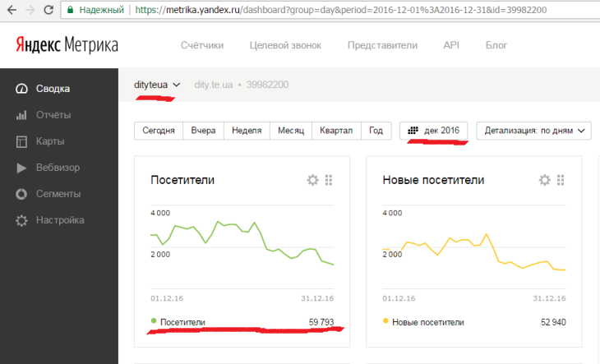This screenshot has height=364, width=600.
Task: Open the Детализация: по дням dropdown
Action: 533,131
